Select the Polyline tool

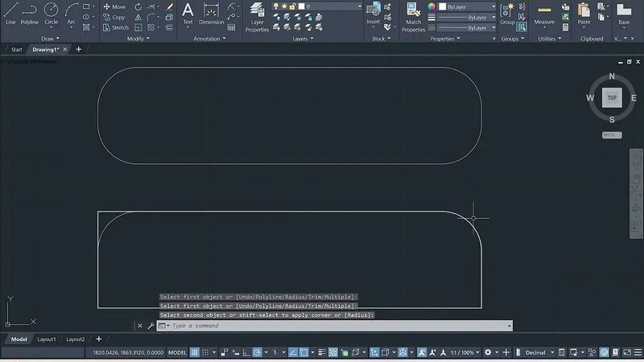[x=30, y=13]
